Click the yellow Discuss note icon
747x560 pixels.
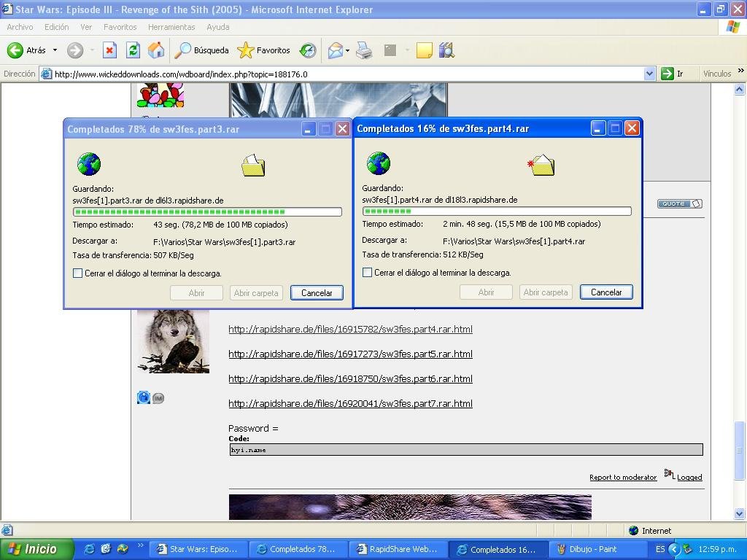click(x=424, y=50)
